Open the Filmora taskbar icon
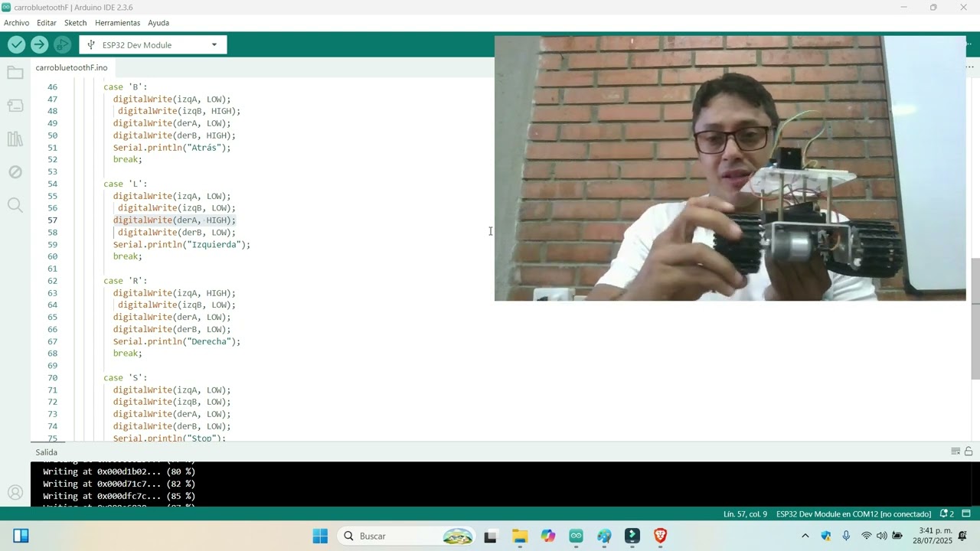Image resolution: width=980 pixels, height=551 pixels. coord(632,536)
